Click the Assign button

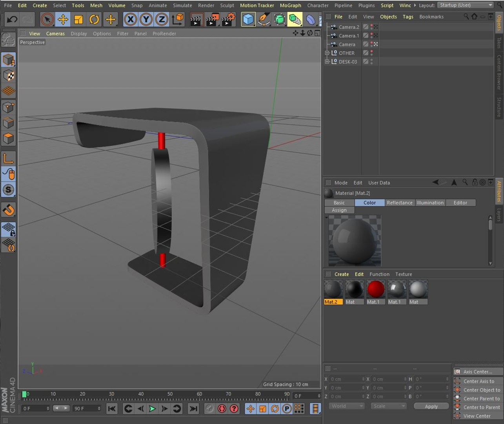[x=339, y=210]
